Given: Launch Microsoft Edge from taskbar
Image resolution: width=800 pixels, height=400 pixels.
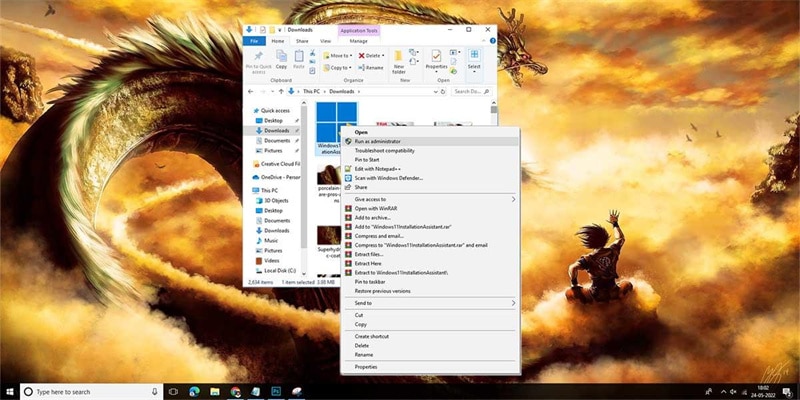Looking at the screenshot, I should pos(194,391).
